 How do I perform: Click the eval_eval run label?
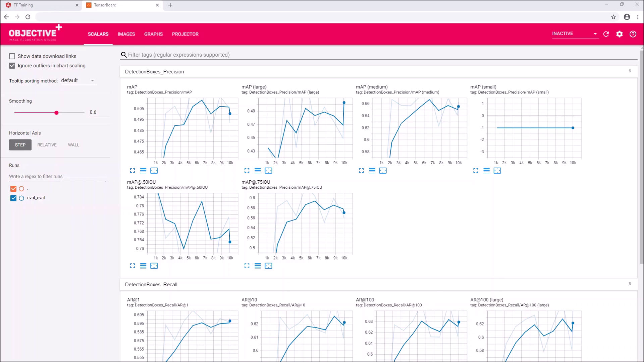[x=36, y=198]
